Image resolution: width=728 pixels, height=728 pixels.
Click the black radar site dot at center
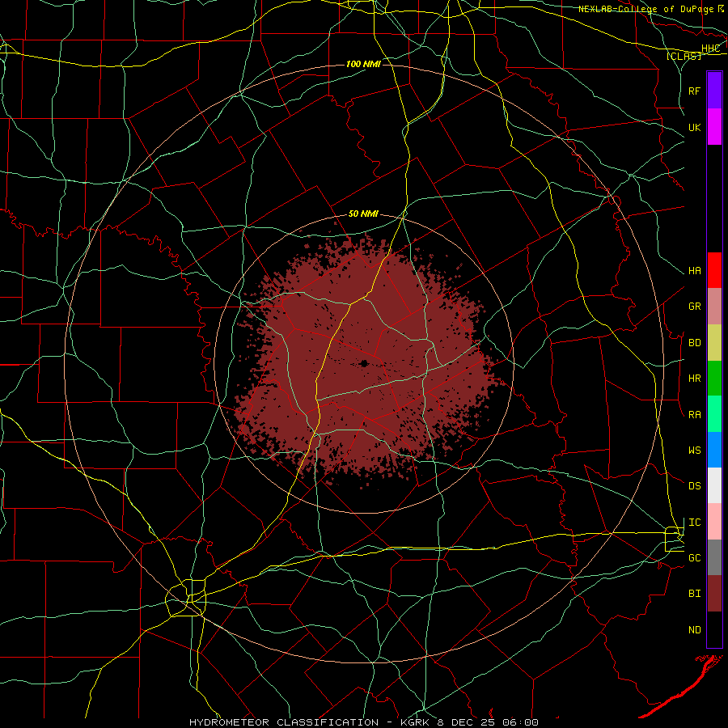(x=364, y=363)
